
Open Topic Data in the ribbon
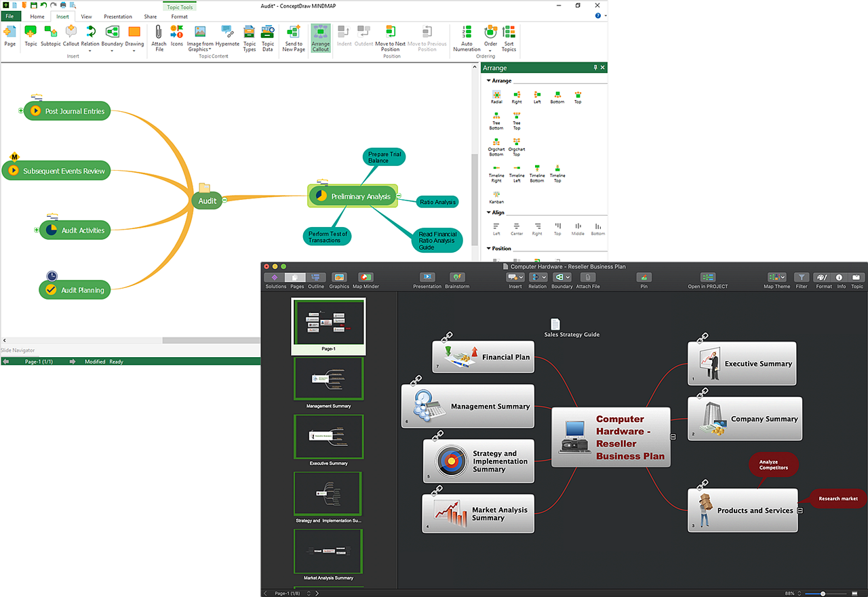point(268,38)
